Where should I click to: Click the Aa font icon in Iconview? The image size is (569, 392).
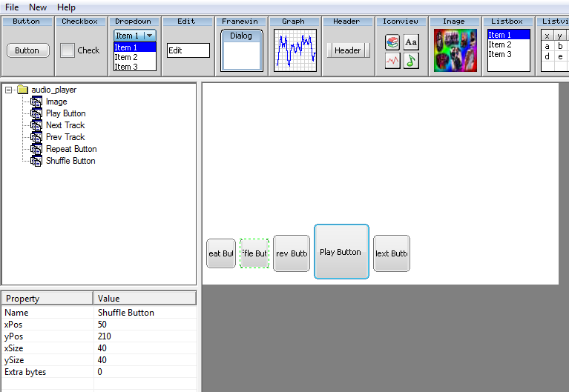(x=411, y=43)
